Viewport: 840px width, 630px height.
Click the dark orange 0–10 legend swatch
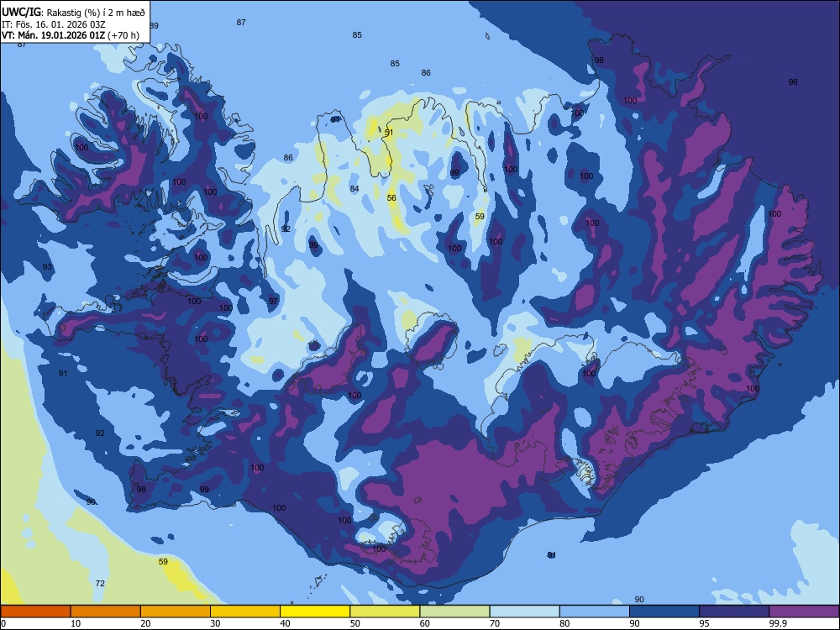coord(35,612)
